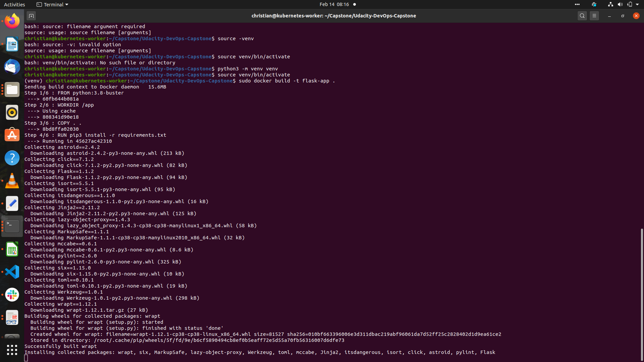Image resolution: width=644 pixels, height=362 pixels.
Task: Open LibreOffice Writer from the dock
Action: click(12, 44)
